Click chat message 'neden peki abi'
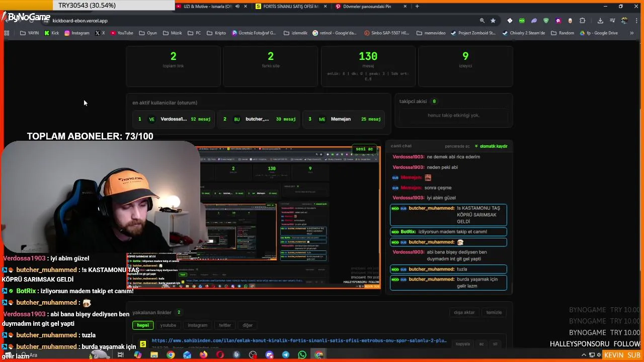The width and height of the screenshot is (644, 362). 425,167
